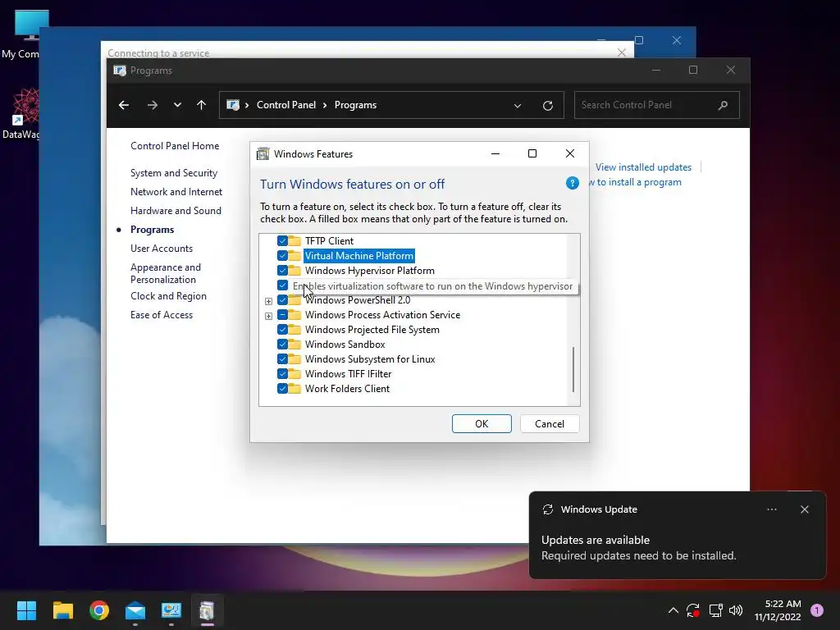Click the Windows Features title bar icon
This screenshot has height=630, width=840.
click(263, 154)
